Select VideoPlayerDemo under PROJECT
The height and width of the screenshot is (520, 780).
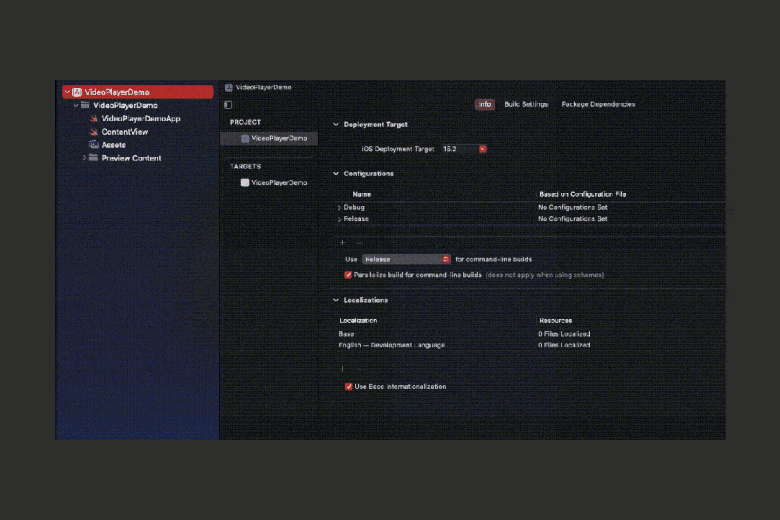click(269, 138)
